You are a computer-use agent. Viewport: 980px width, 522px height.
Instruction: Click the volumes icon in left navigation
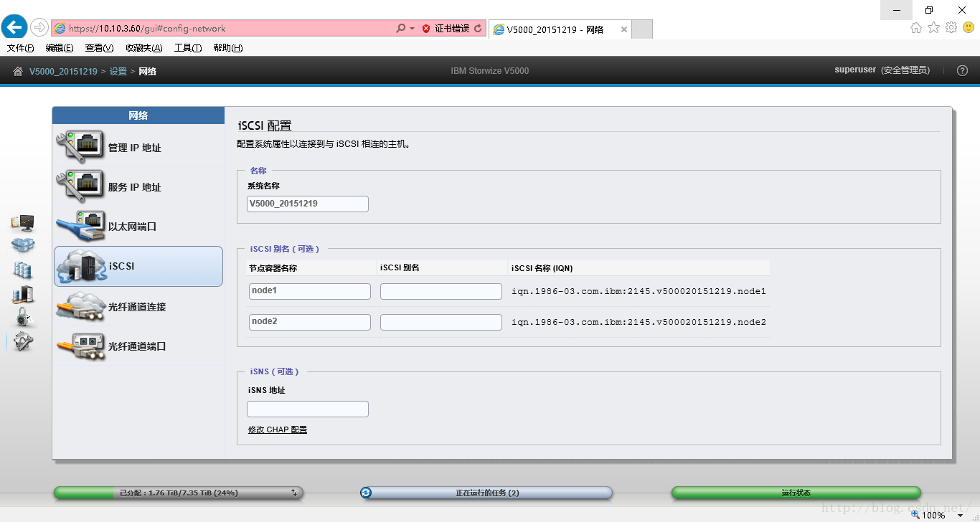22,270
